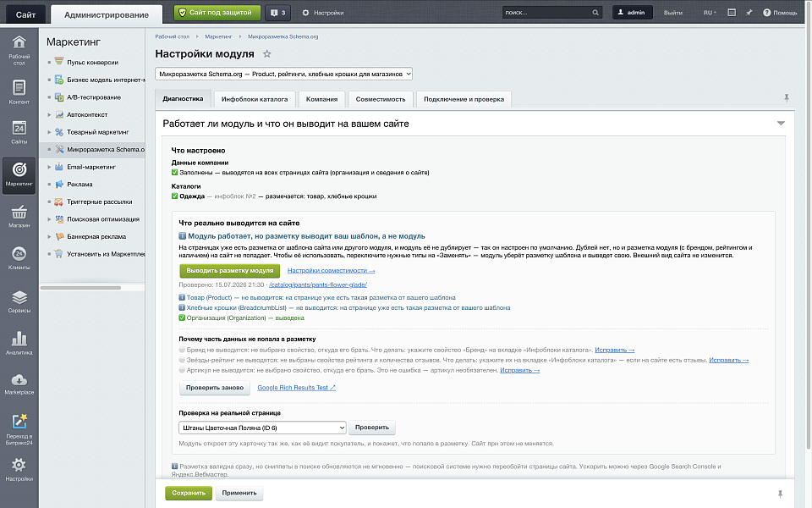Open the Настройки gear in sidebar

click(19, 470)
